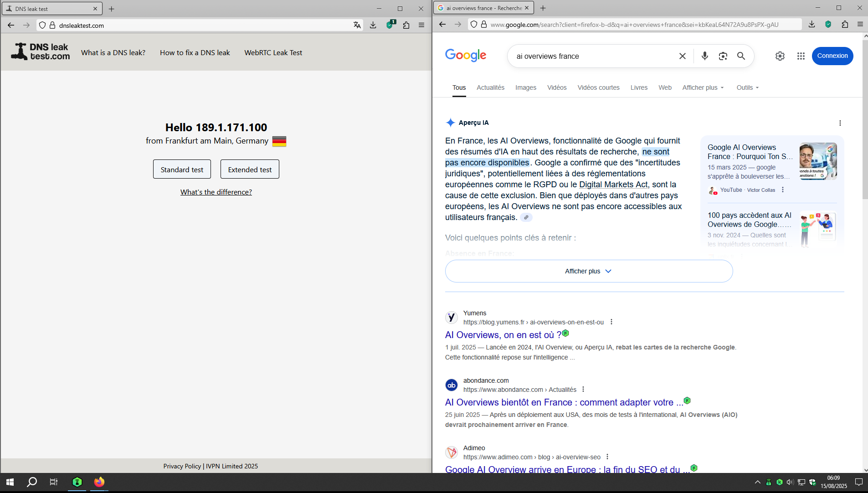This screenshot has height=493, width=868.
Task: Open the 'Privacy Policy' footer link
Action: click(x=182, y=466)
